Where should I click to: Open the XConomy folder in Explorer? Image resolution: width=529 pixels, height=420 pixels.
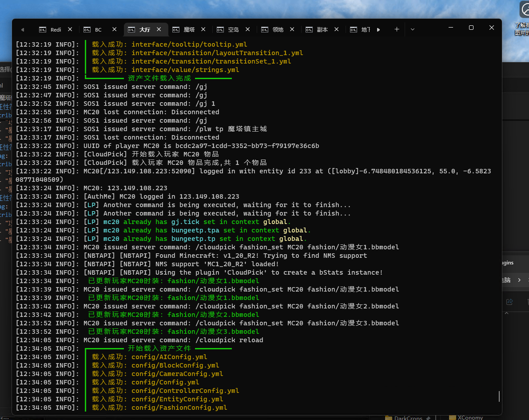471,418
